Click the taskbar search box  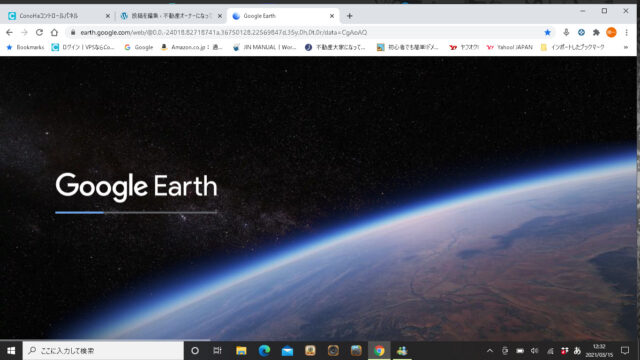pos(103,351)
